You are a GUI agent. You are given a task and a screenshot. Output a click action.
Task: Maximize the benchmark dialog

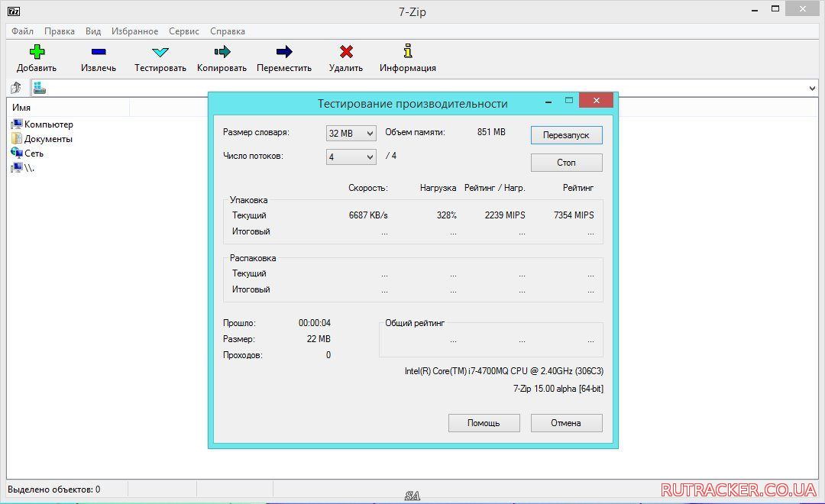pyautogui.click(x=569, y=101)
